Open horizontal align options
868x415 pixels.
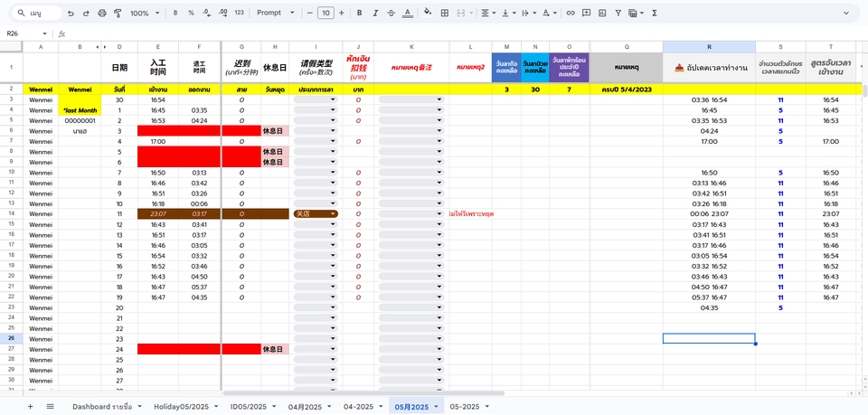487,13
